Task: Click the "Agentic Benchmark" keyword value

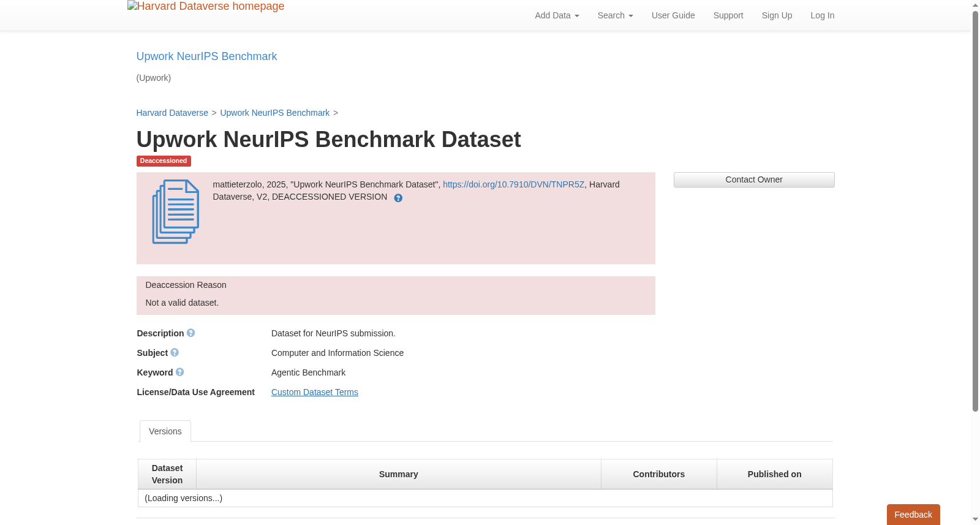Action: click(x=308, y=372)
